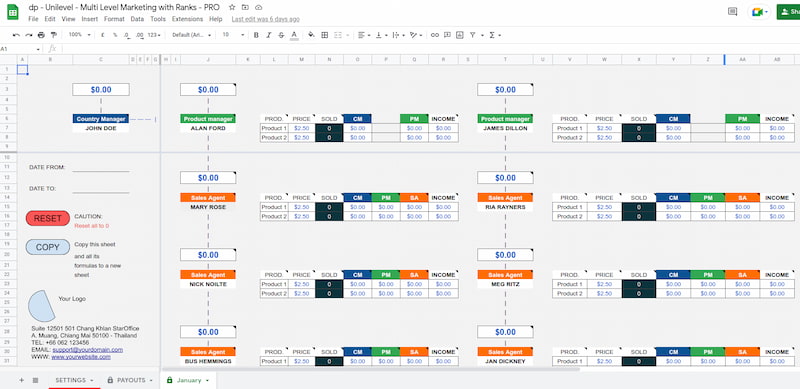Viewport: 800px width, 389px height.
Task: Open the Extensions menu
Action: point(187,19)
